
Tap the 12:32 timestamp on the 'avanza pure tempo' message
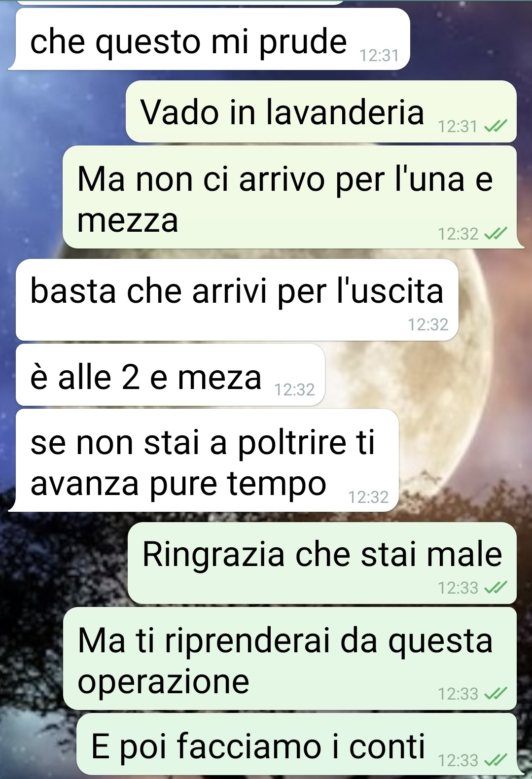coord(369,497)
